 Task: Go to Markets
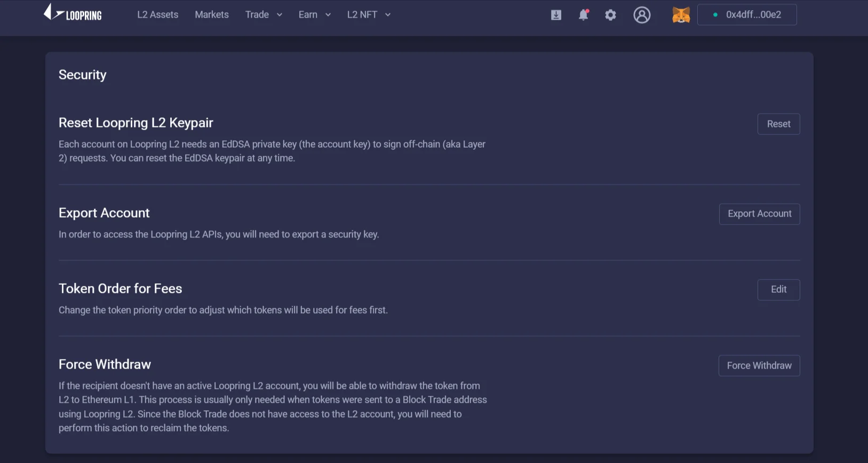[x=212, y=15]
